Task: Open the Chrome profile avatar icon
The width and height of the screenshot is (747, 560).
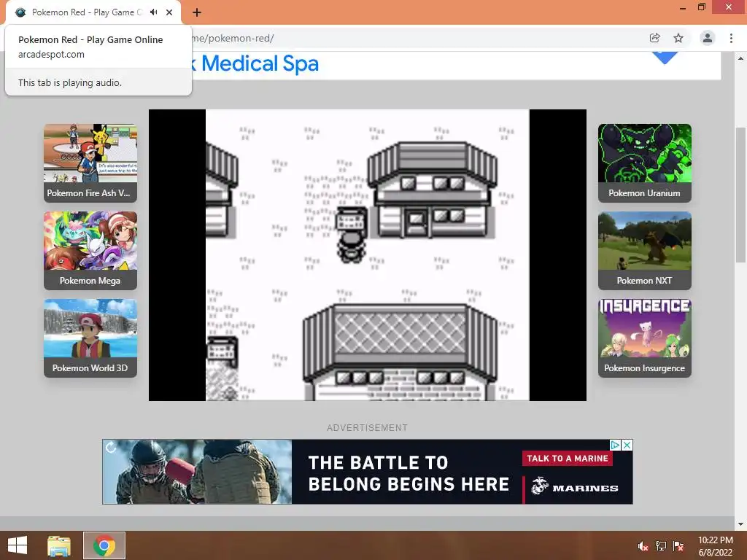Action: (708, 38)
